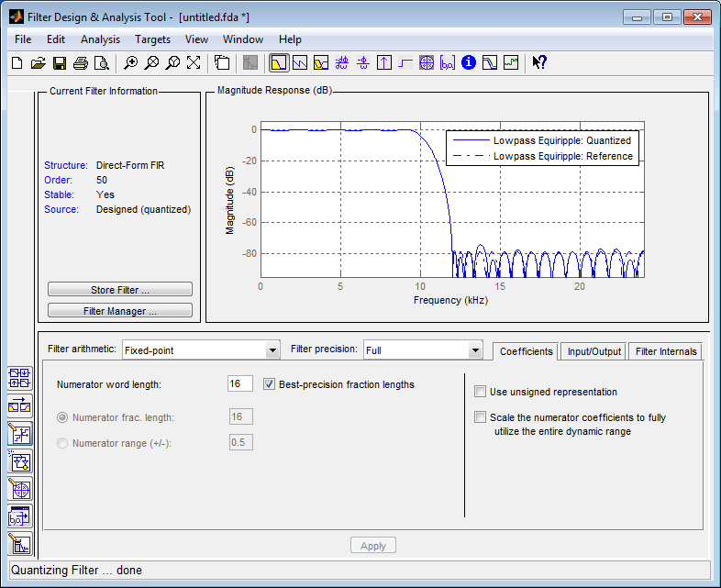Print the filter design
The width and height of the screenshot is (721, 588).
pos(81,63)
